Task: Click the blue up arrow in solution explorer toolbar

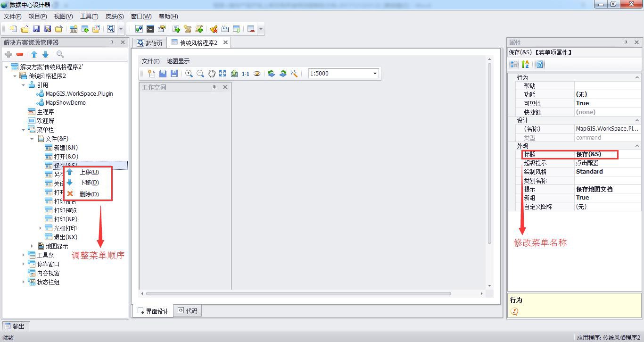Action: [x=34, y=54]
